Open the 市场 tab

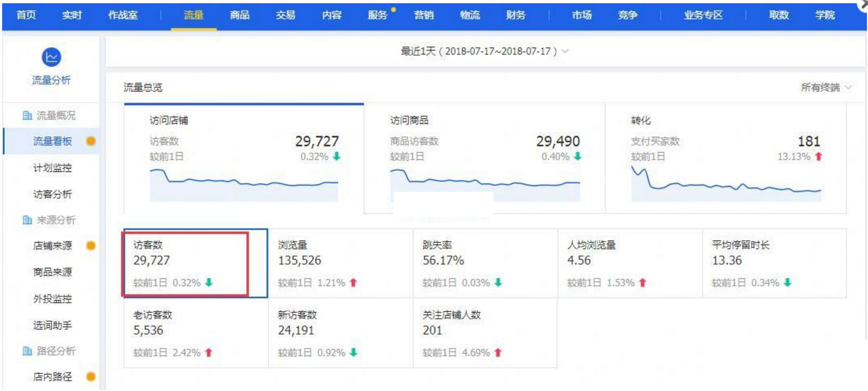click(581, 15)
